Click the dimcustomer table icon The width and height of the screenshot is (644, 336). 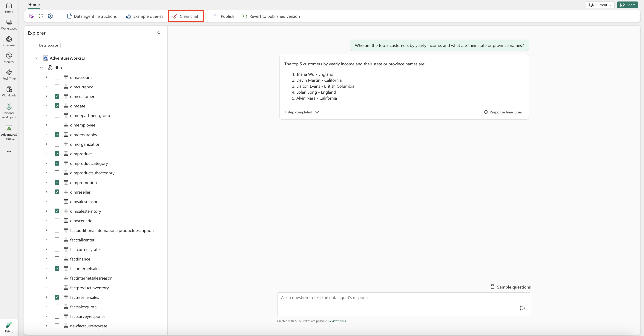coord(66,96)
